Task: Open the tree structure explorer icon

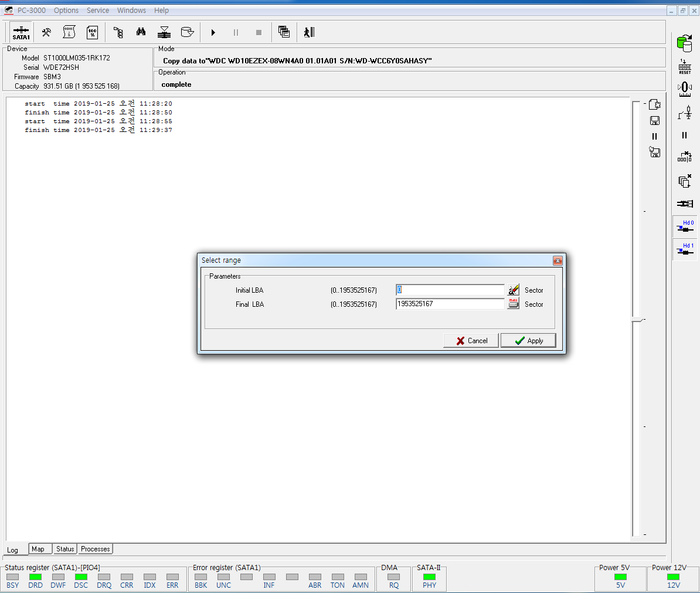Action: 118,32
